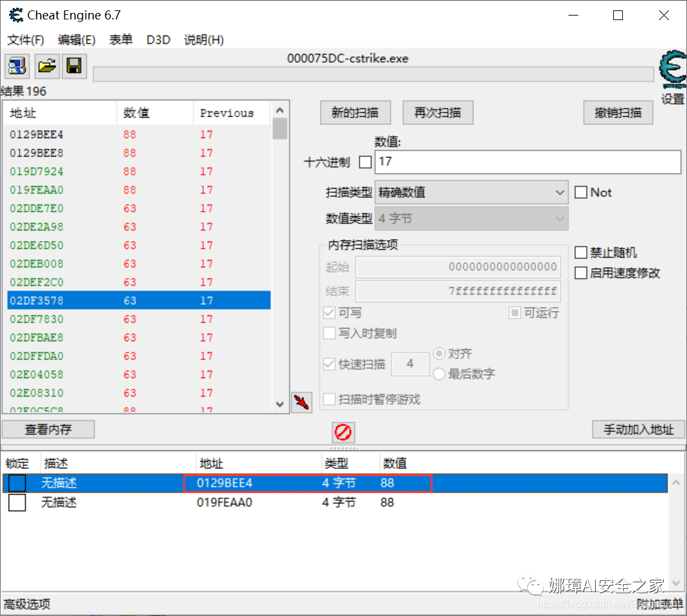Open 扫描类型 精确数值 dropdown
This screenshot has height=616, width=687.
pyautogui.click(x=471, y=192)
